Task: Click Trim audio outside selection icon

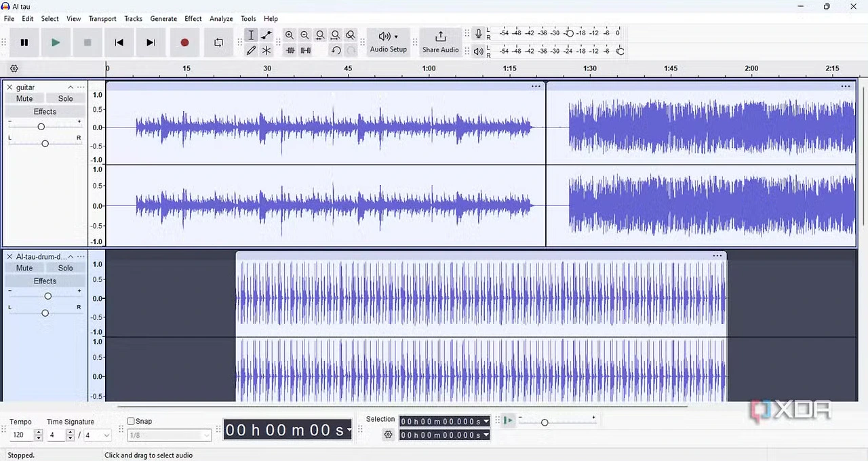Action: 290,50
